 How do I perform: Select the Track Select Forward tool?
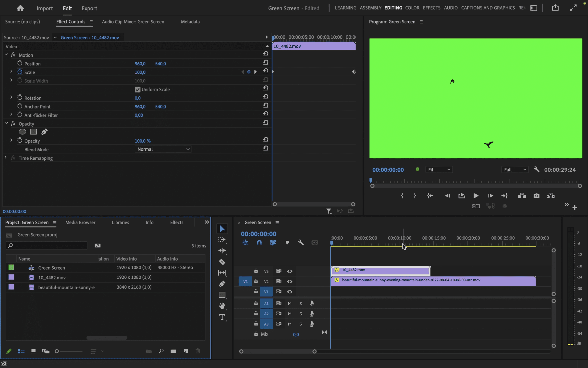click(x=222, y=239)
